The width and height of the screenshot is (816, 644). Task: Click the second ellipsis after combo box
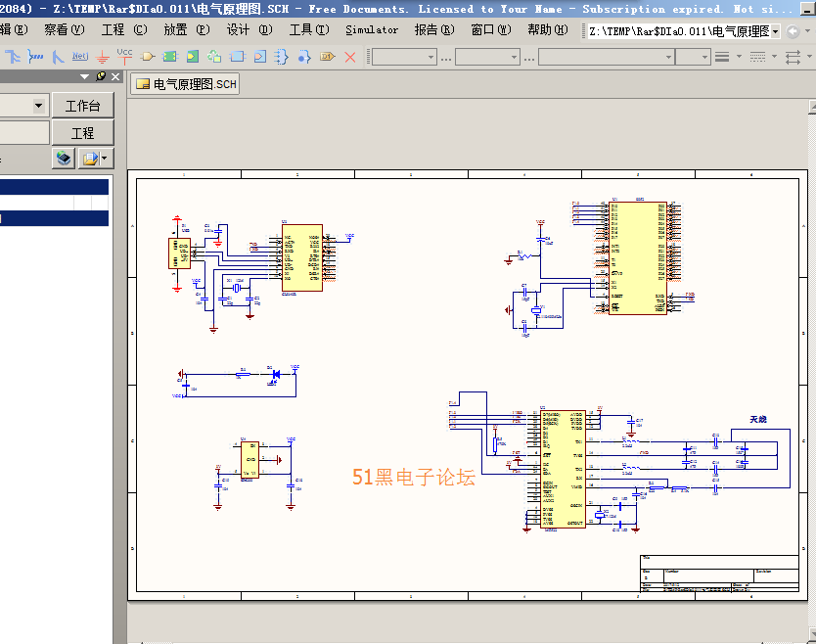click(528, 59)
